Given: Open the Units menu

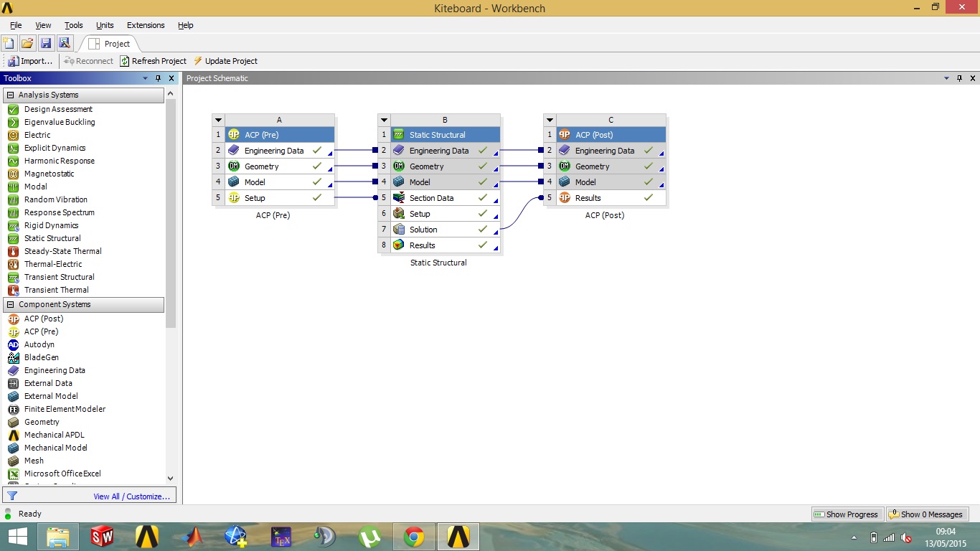Looking at the screenshot, I should [x=105, y=25].
